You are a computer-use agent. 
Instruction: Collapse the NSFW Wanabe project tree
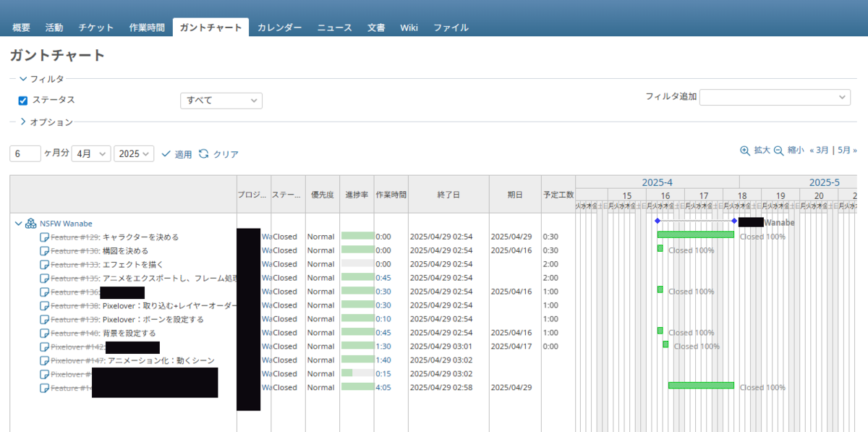pos(18,224)
